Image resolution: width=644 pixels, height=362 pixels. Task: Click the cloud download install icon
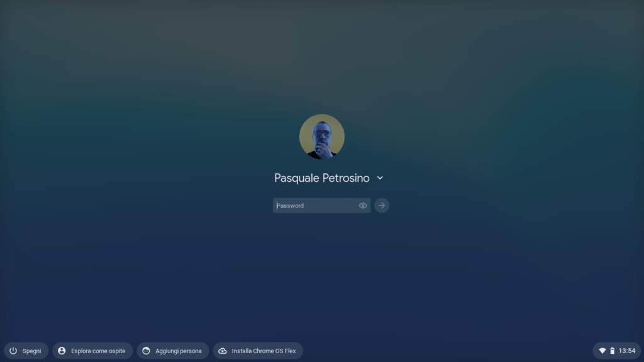223,351
